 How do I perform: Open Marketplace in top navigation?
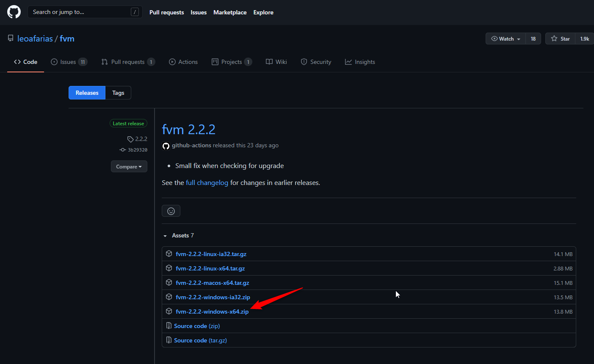coord(230,12)
